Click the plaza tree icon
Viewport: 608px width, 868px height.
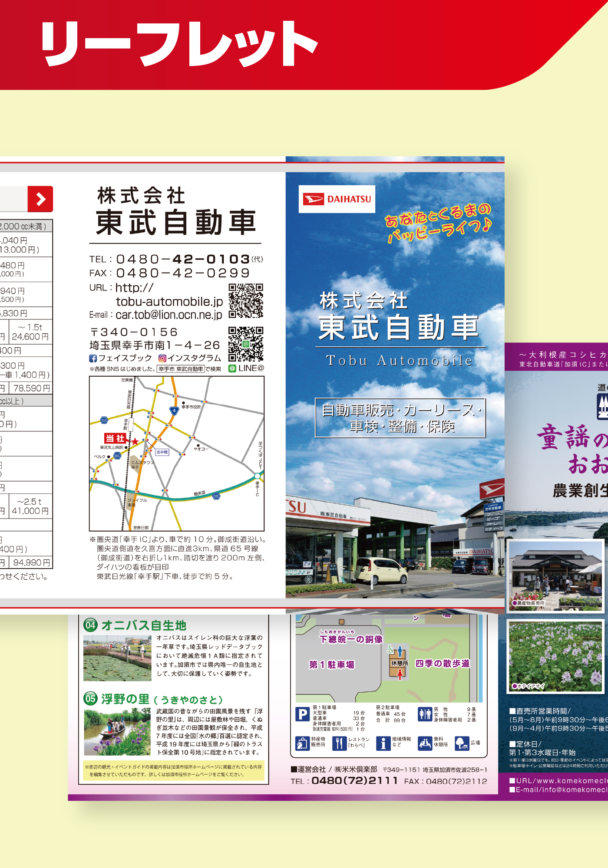point(462,743)
